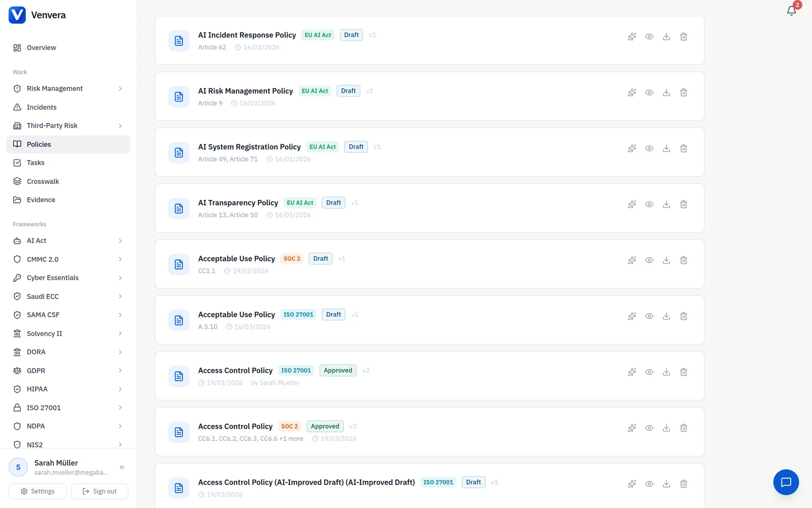Screen dimensions: 812x508
Task: AI-improve the AI System Registration Policy
Action: (x=632, y=148)
